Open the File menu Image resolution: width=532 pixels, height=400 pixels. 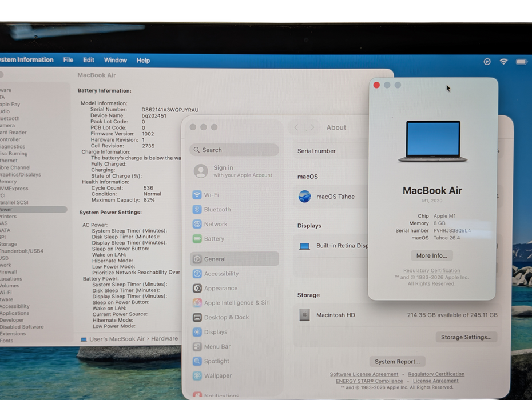point(68,60)
